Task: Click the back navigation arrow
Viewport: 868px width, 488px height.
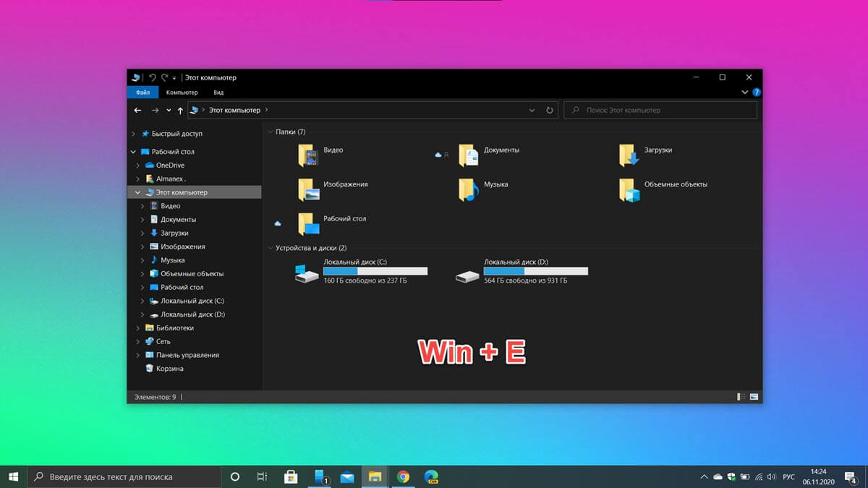Action: pos(138,111)
